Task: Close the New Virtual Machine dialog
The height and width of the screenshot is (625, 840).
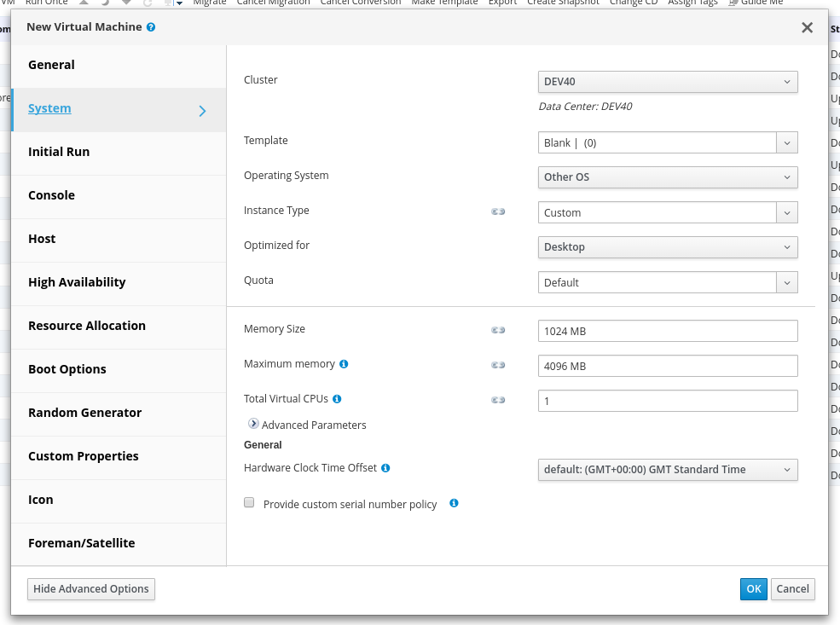Action: (x=807, y=27)
